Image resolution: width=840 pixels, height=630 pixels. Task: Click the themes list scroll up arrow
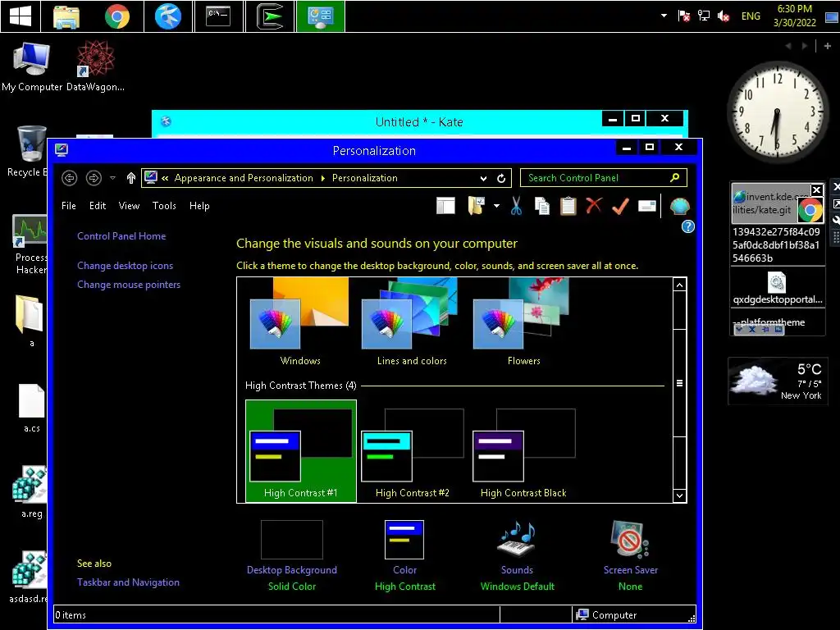point(679,285)
